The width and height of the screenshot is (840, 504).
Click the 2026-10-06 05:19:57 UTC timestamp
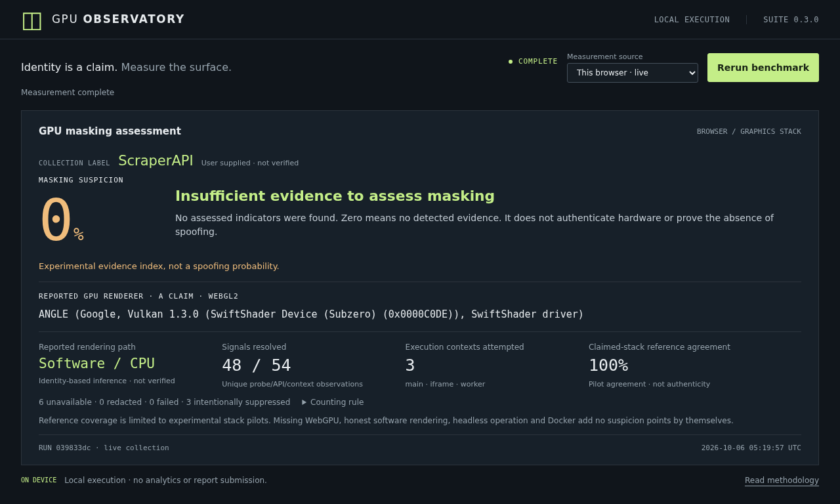pos(751,448)
